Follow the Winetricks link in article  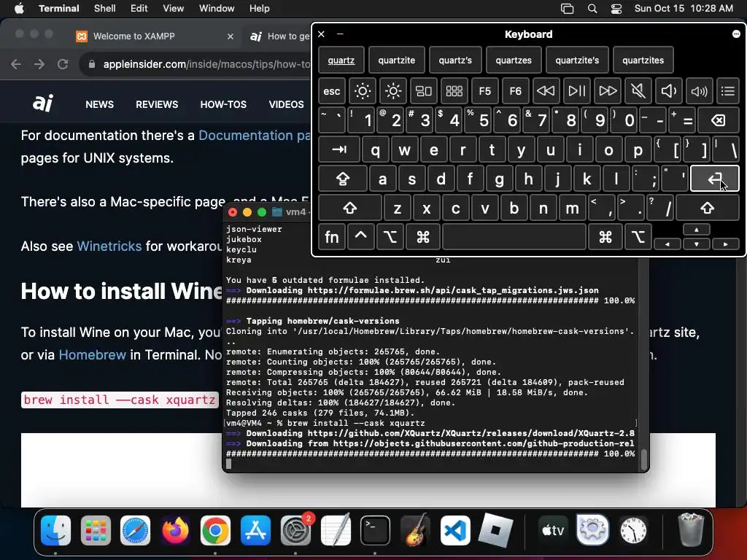109,246
